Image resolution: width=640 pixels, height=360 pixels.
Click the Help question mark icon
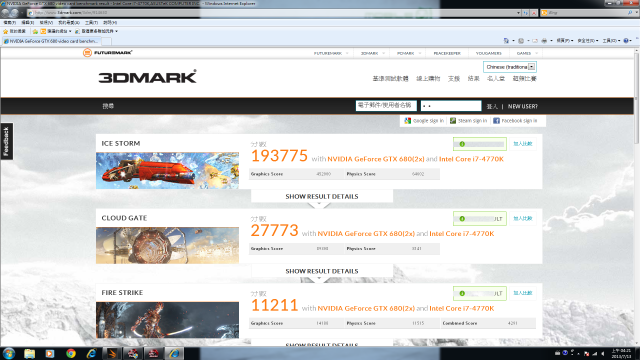(x=626, y=41)
